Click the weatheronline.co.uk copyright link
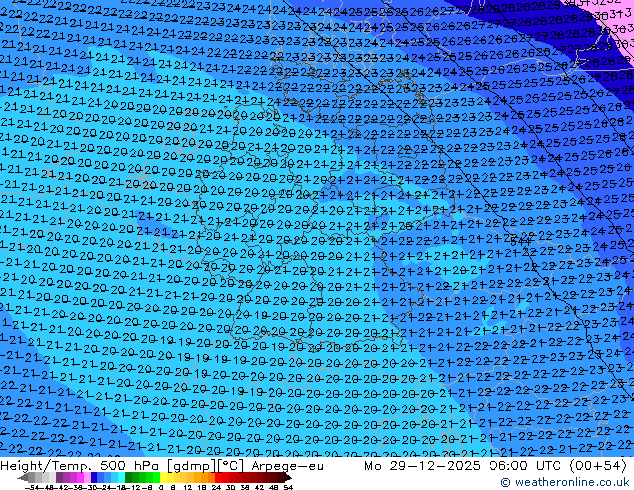This screenshot has height=490, width=634. [564, 482]
